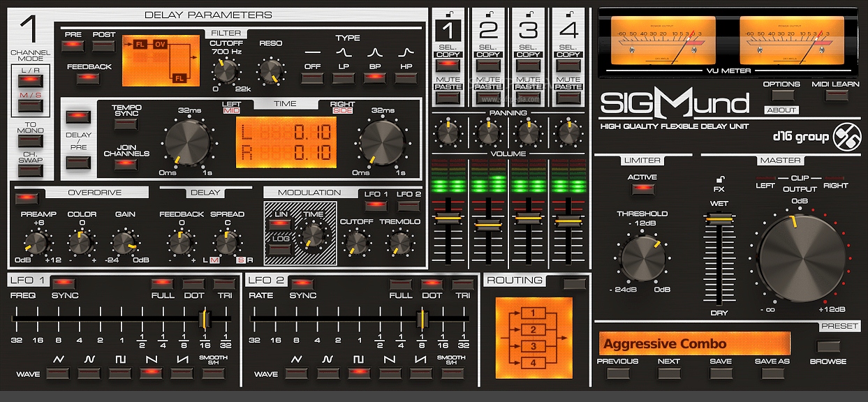
Task: Switch modulation source to LFO 1
Action: tap(376, 206)
